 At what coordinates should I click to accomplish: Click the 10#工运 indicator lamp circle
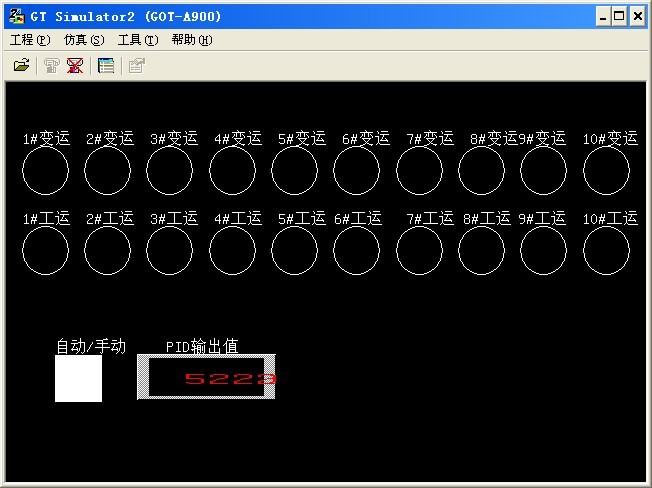click(606, 251)
